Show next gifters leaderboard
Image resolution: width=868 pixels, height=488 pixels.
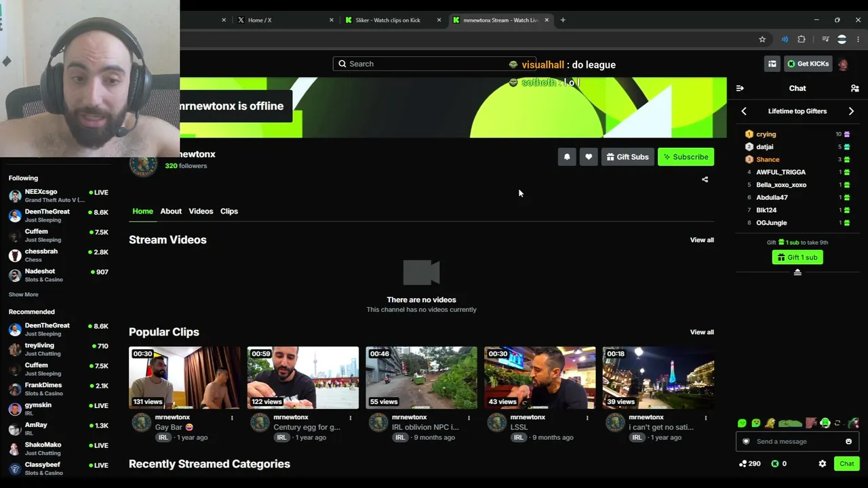click(851, 111)
